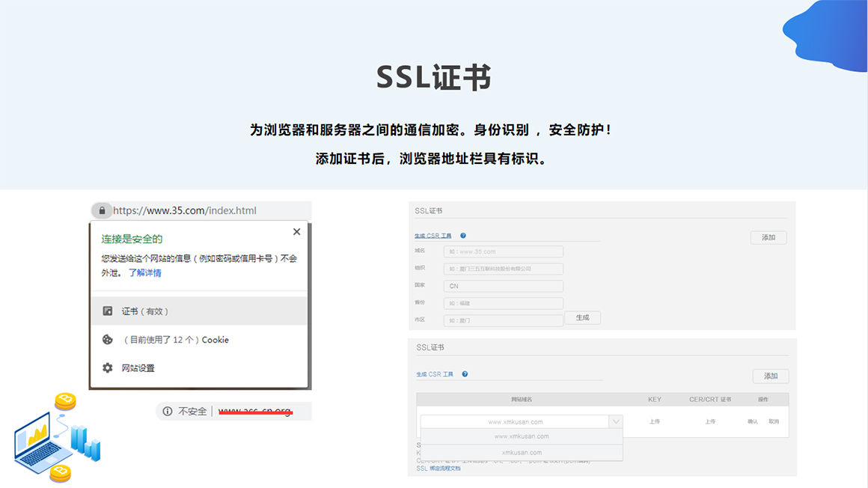Click the padlock icon beside https://www.35.com
868x488 pixels.
point(102,211)
